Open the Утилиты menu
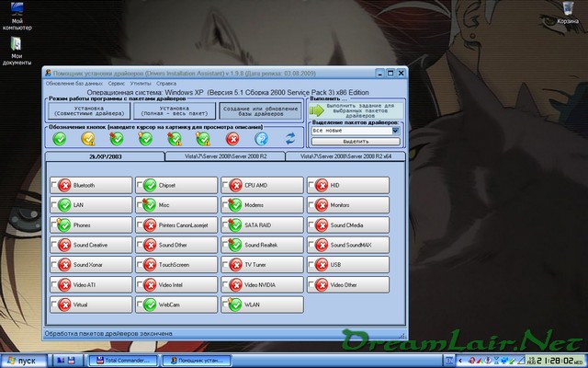This screenshot has width=588, height=368. coord(141,83)
